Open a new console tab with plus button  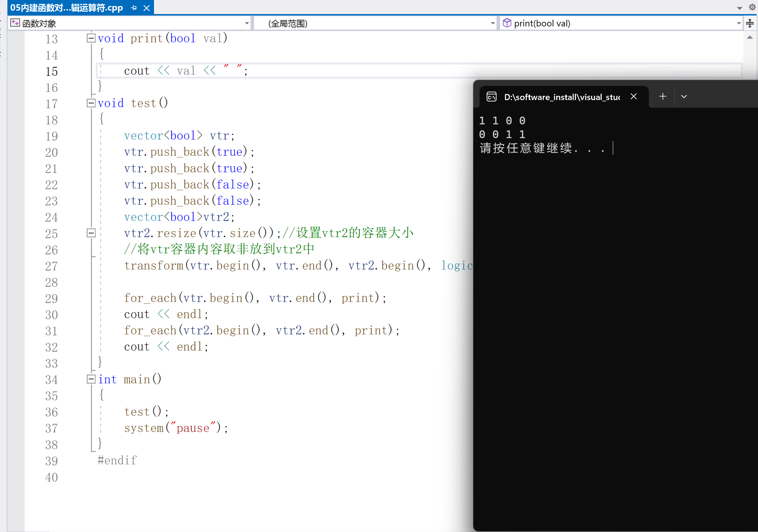coord(663,97)
